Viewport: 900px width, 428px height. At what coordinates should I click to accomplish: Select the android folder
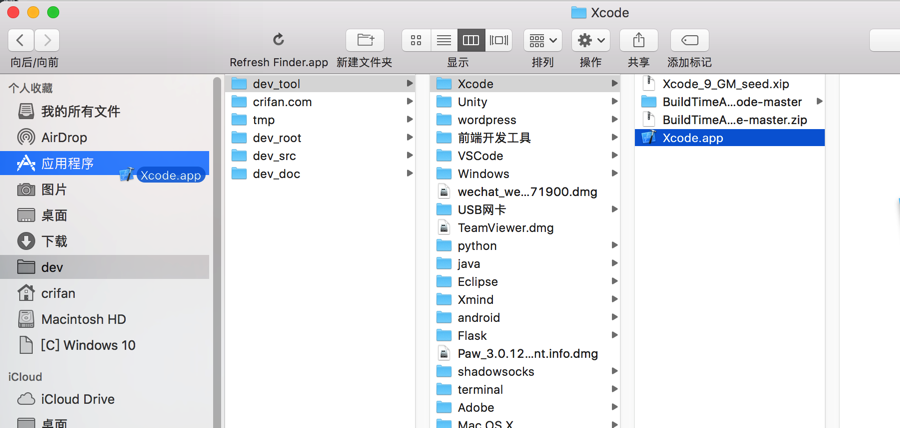coord(525,317)
